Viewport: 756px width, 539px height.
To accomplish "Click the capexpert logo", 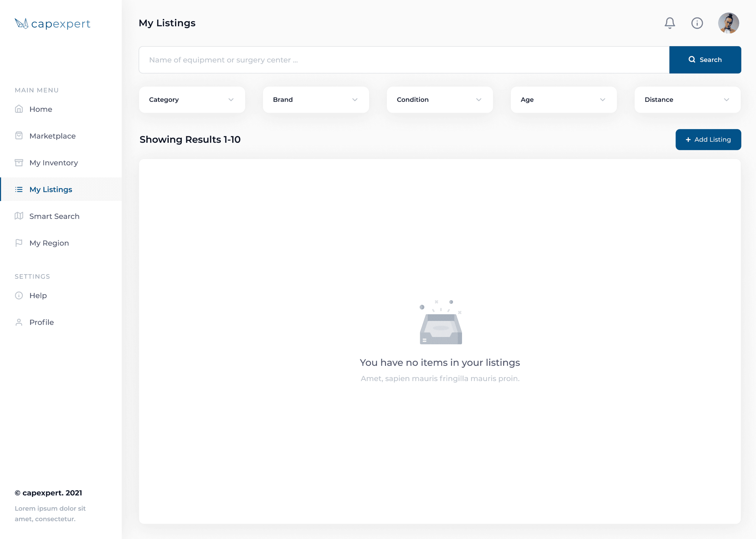I will 52,24.
